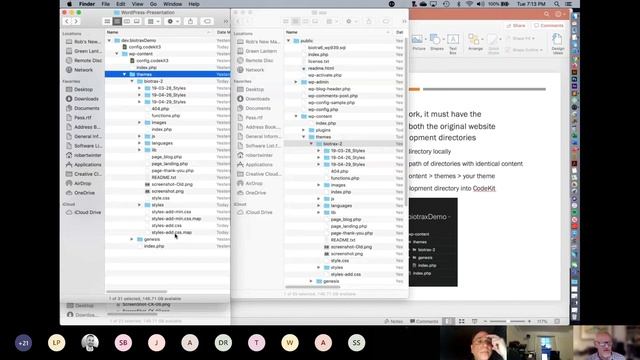Collapse biotrax-2 folder in front Finder window
Viewport: 640px width, 360px height.
[x=132, y=81]
